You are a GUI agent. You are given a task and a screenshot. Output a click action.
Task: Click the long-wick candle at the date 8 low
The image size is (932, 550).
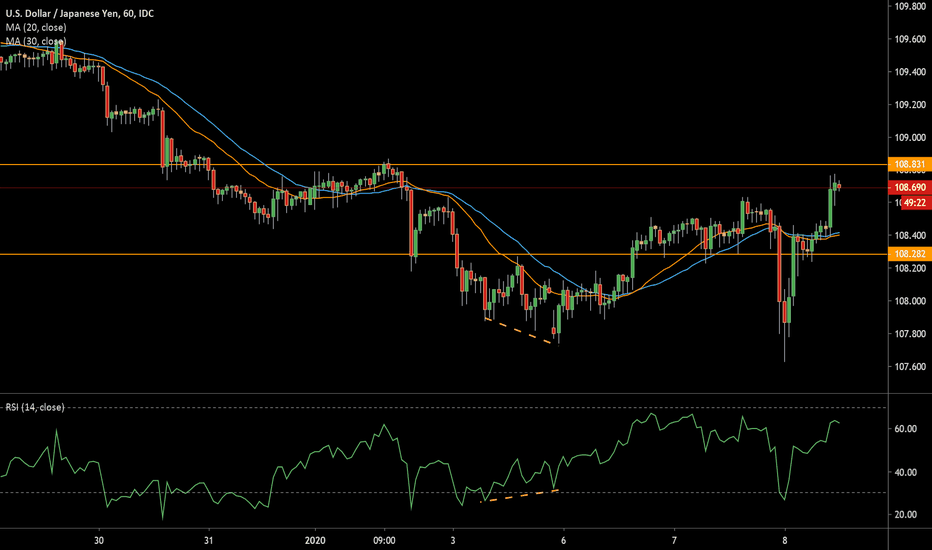tap(785, 312)
